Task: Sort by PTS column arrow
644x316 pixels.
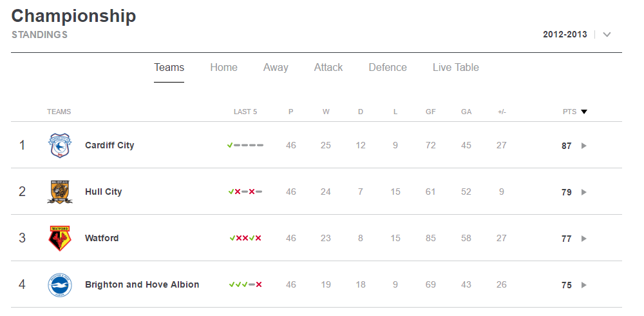Action: tap(584, 112)
